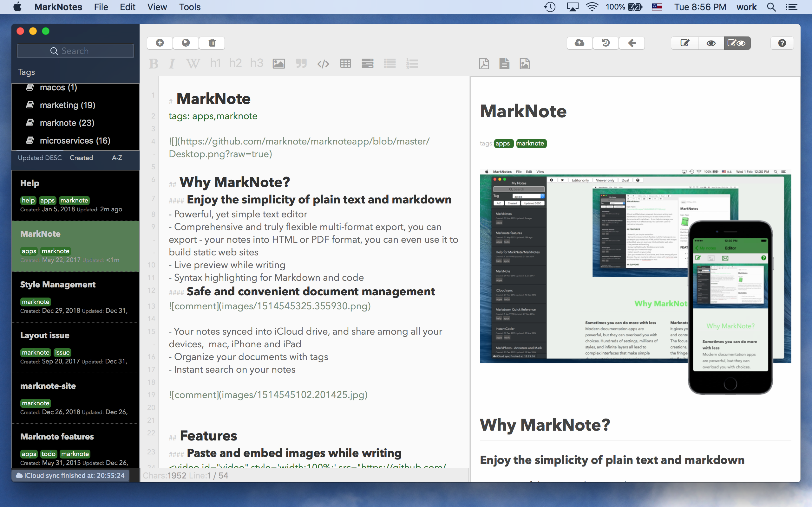Viewport: 812px width, 507px height.
Task: Click the trash delete note icon
Action: click(212, 43)
